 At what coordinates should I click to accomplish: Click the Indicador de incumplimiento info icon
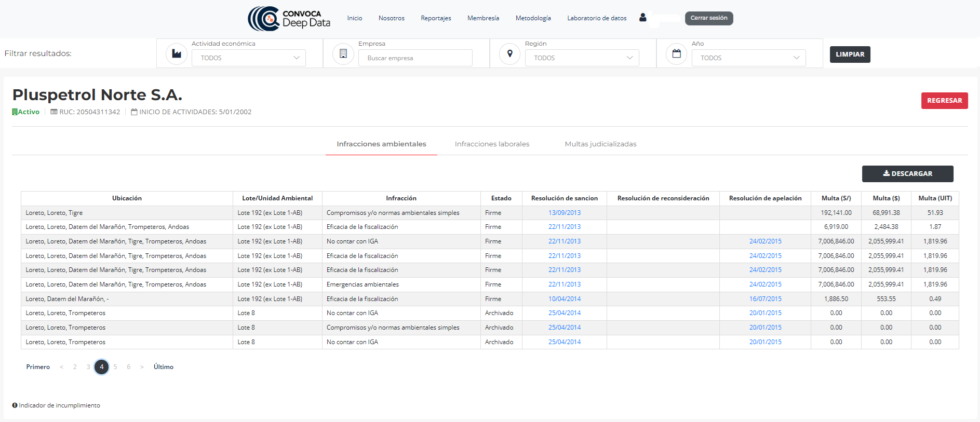pos(15,405)
